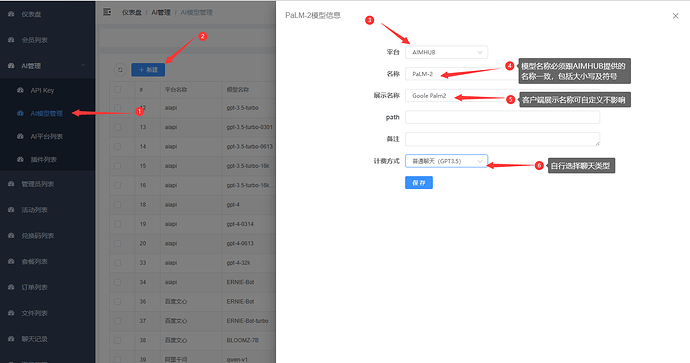
Task: Click the 平台名称 column header
Action: point(176,89)
